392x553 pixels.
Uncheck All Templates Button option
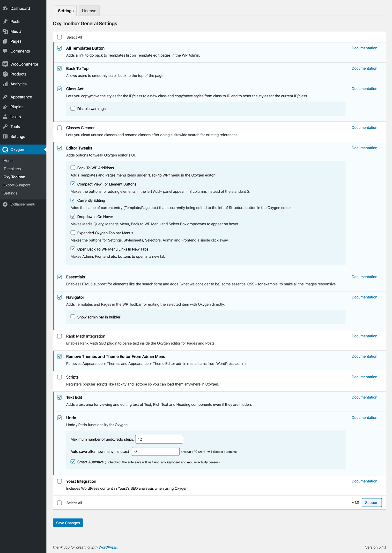pos(59,48)
